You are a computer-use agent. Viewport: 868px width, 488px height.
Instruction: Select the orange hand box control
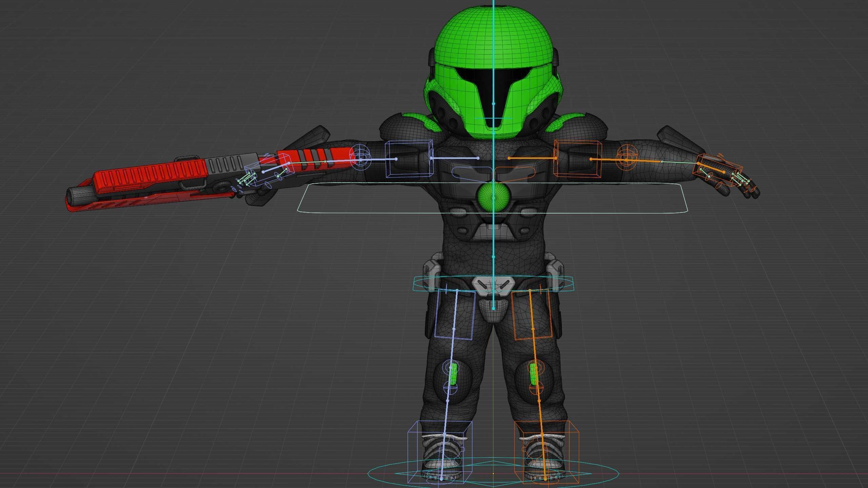click(718, 171)
